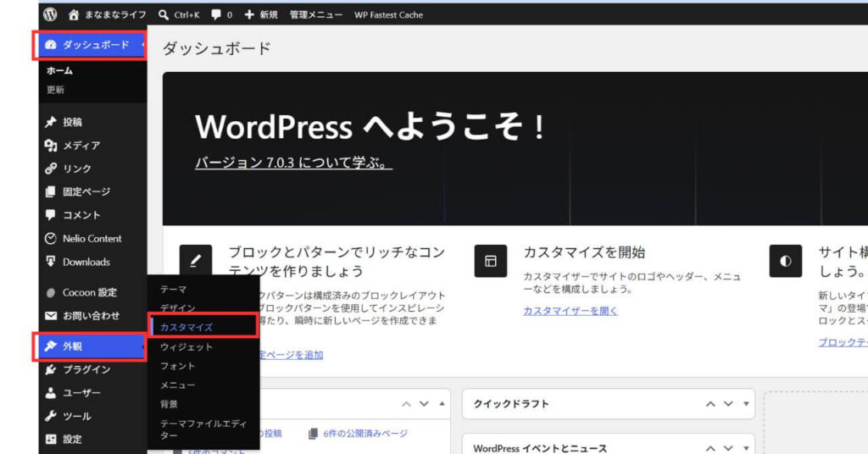Open WP Fastest Cache toolbar menu

click(388, 15)
